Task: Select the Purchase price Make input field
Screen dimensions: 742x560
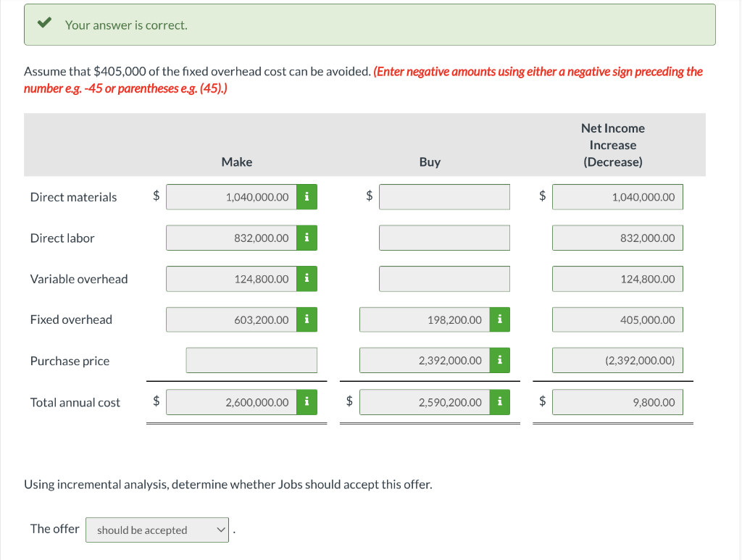Action: (x=251, y=360)
